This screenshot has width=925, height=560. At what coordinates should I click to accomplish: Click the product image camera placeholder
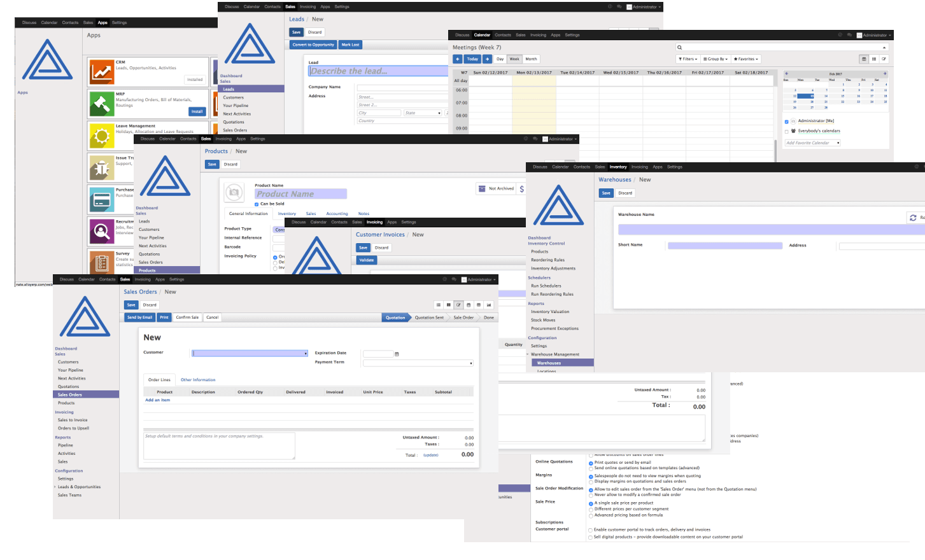click(234, 192)
